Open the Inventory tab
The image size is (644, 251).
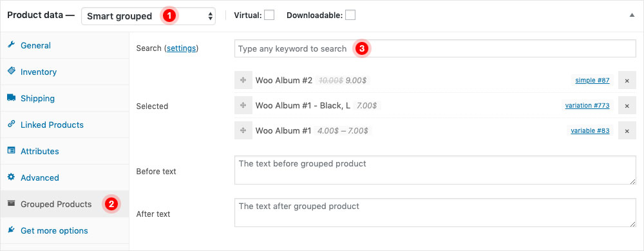[64, 72]
